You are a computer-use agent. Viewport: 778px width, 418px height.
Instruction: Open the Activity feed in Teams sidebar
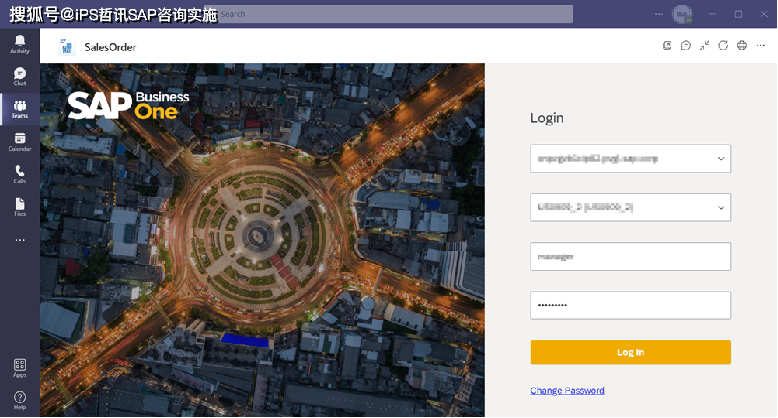(x=20, y=44)
